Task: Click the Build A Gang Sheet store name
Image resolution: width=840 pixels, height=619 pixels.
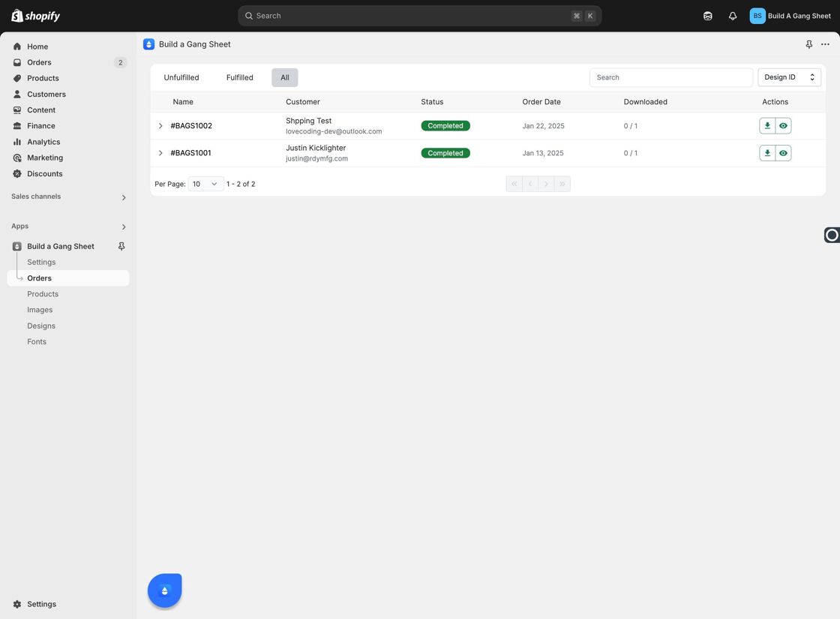Action: 799,16
